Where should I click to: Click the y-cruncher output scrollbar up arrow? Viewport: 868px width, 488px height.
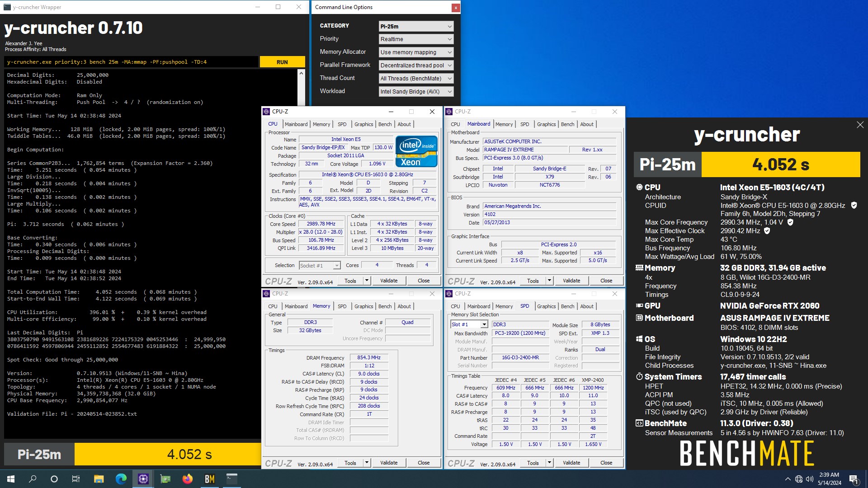coord(301,73)
